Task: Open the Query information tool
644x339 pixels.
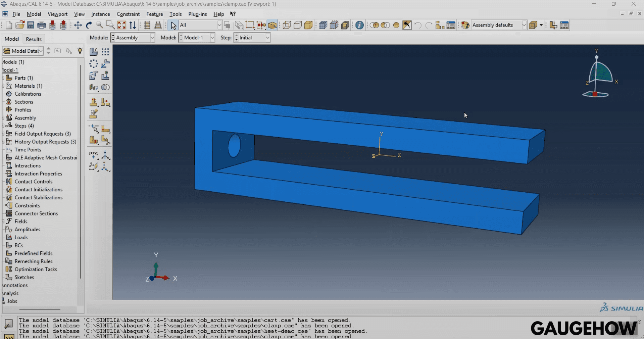Action: (359, 25)
